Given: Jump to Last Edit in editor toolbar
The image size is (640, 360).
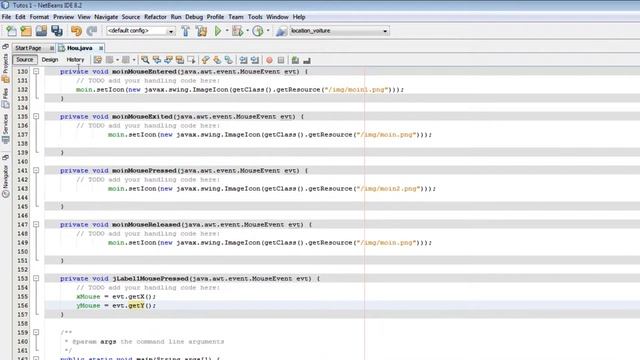Looking at the screenshot, I should point(98,60).
